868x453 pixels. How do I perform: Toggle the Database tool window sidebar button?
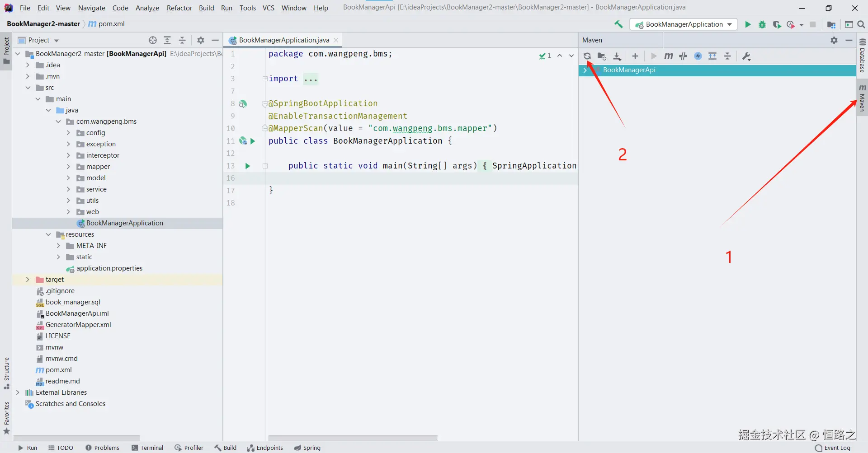point(862,55)
